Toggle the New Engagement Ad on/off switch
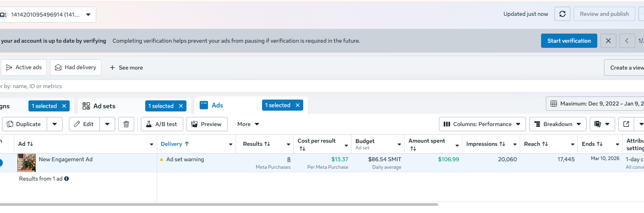 coord(1,162)
